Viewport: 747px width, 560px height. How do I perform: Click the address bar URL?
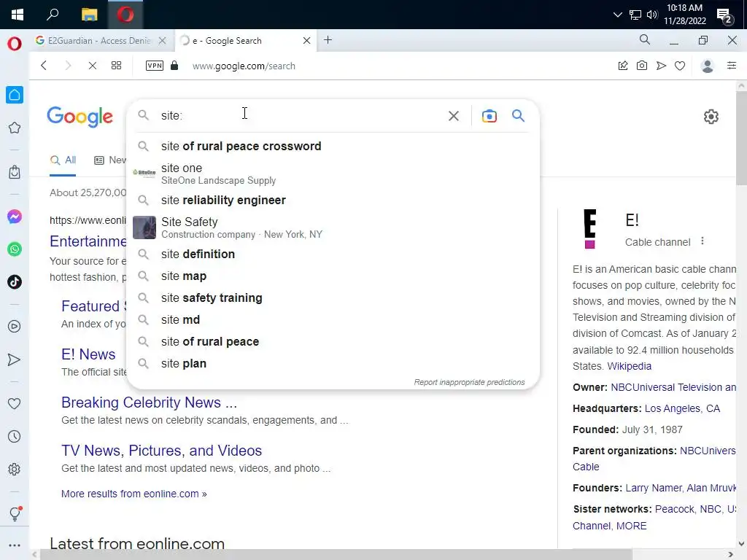point(244,66)
